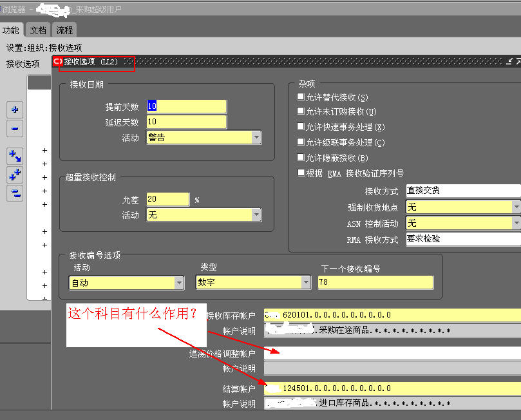Viewport: 521px width, 420px height.
Task: Click the Expand (+) icon button
Action: (x=15, y=110)
